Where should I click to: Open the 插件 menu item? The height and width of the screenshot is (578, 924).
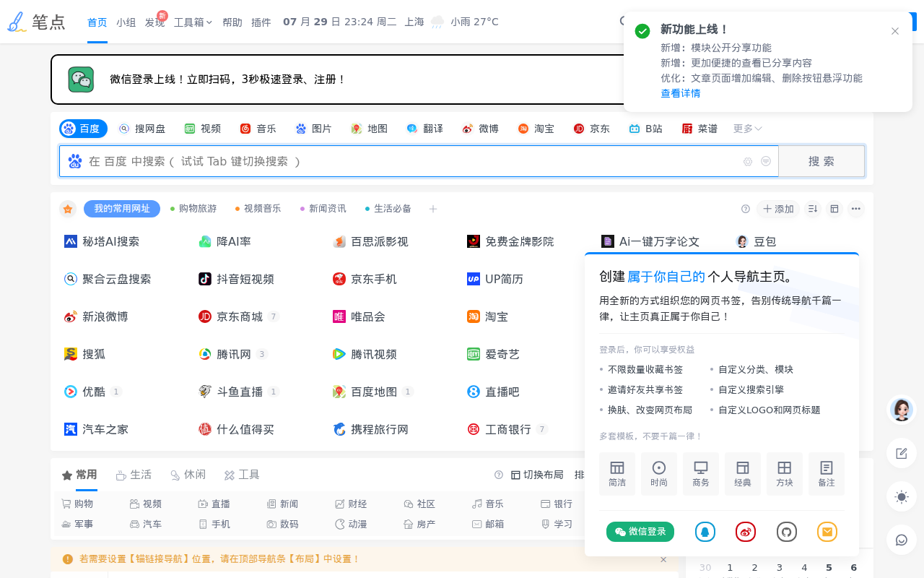click(261, 22)
